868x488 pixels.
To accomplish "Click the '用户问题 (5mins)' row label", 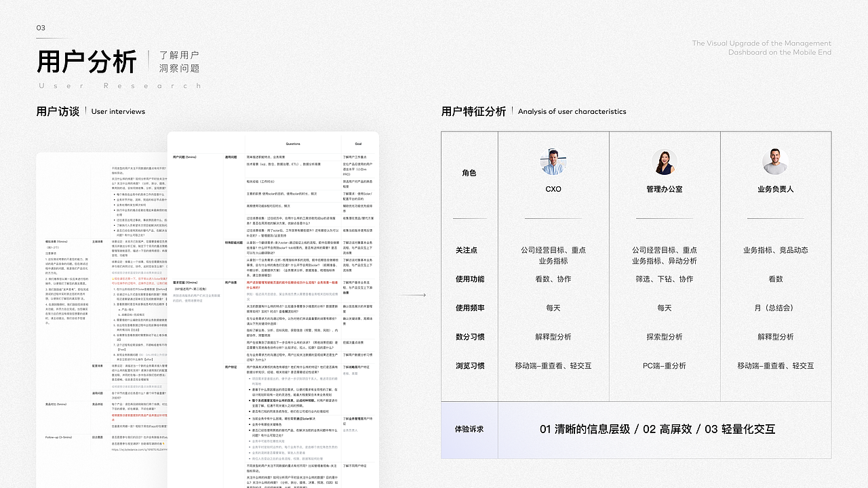I will (x=183, y=157).
